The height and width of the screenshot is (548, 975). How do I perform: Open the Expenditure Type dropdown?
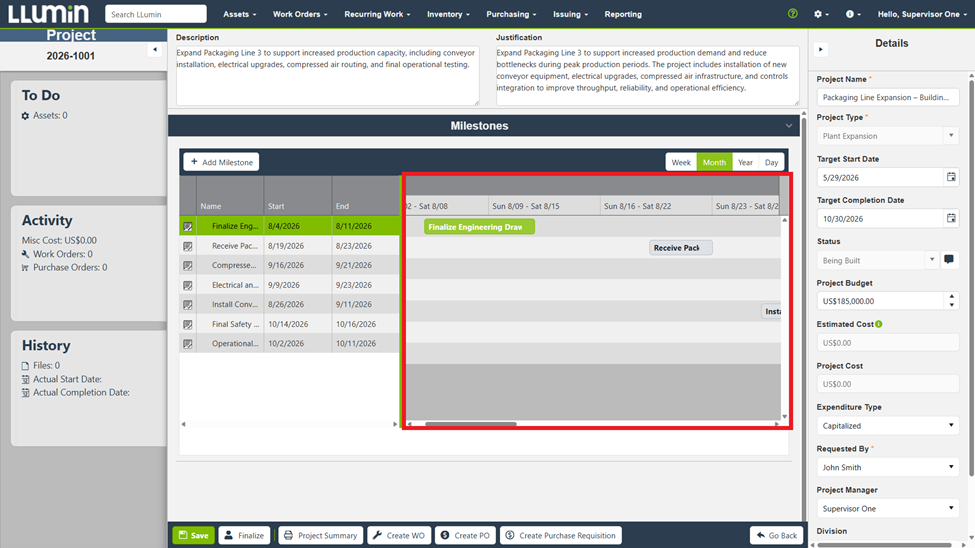951,425
